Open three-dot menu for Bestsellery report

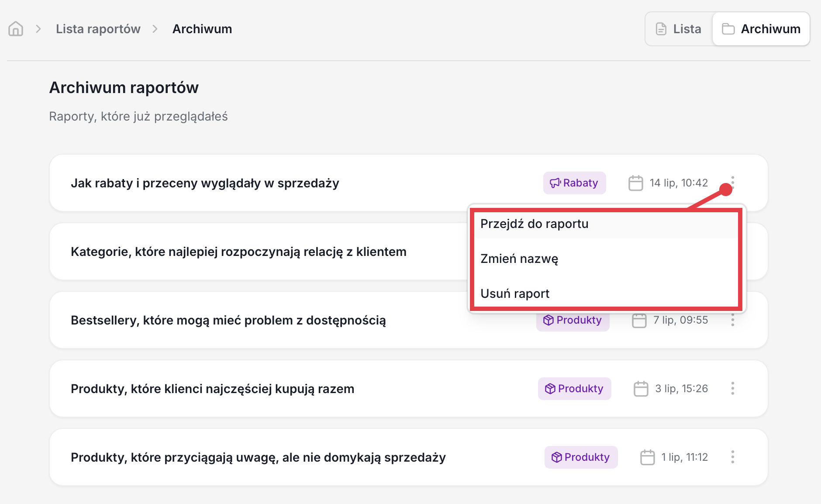[x=733, y=320]
